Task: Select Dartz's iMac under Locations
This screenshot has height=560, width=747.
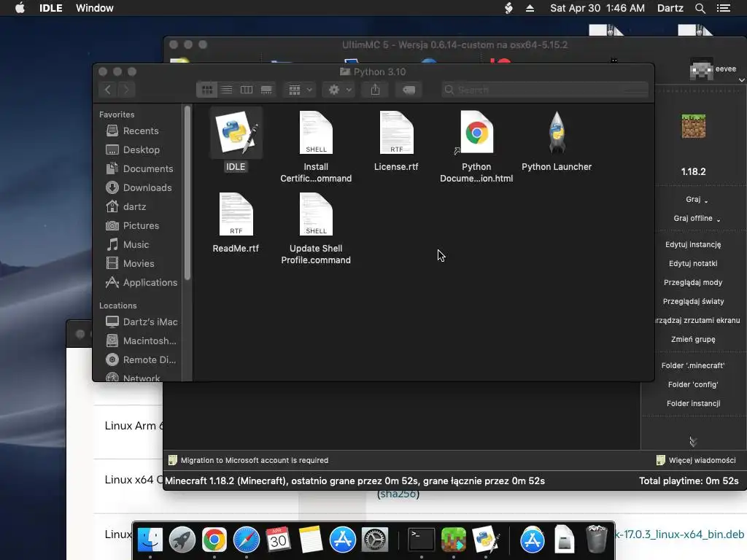Action: tap(142, 322)
